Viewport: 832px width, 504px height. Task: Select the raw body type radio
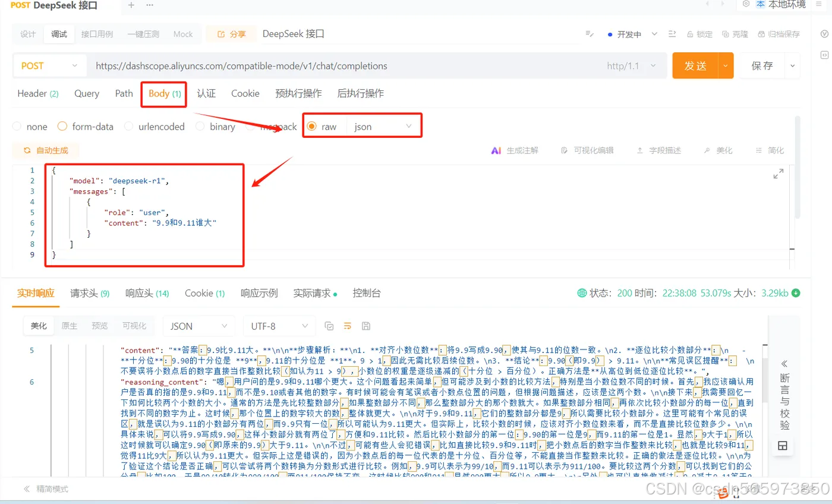(x=311, y=127)
